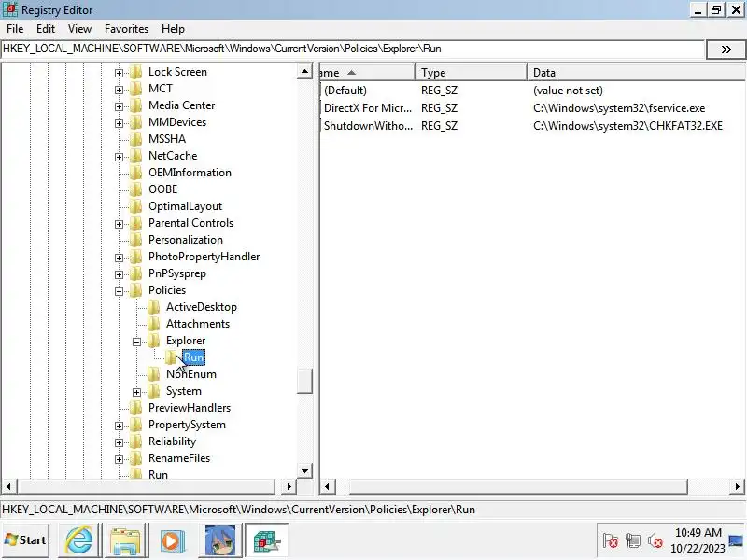Sort values by the Type column header

coord(471,73)
